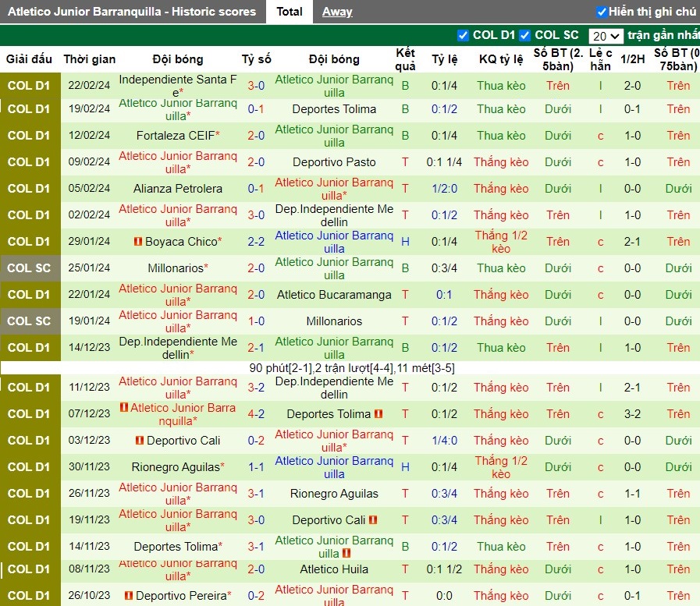The width and height of the screenshot is (700, 606).
Task: Click the result letter H on 29/01/24
Action: (x=405, y=242)
